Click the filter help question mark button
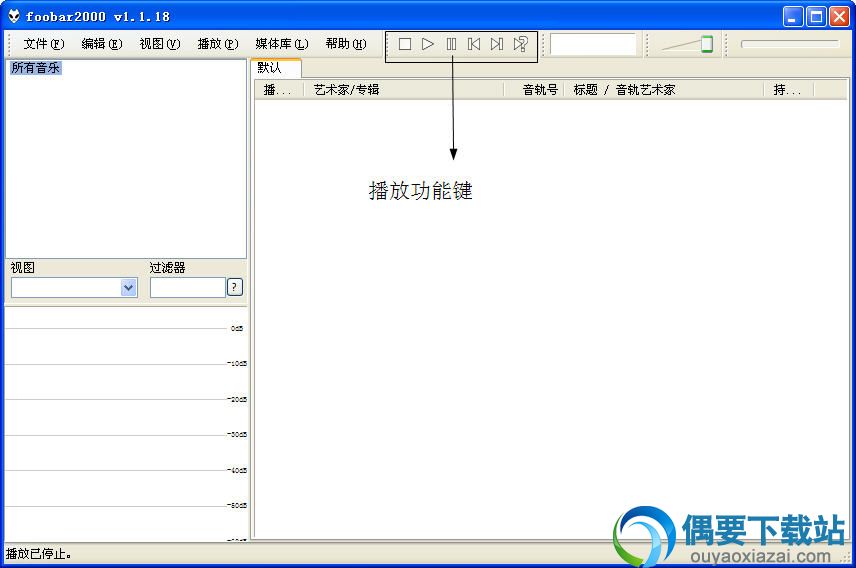The image size is (856, 568). 235,287
